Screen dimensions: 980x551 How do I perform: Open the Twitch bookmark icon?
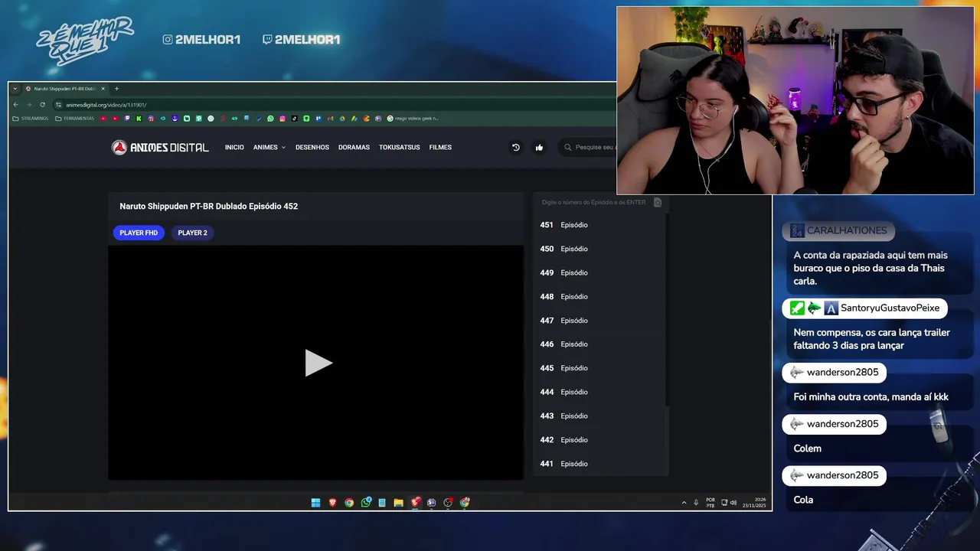pyautogui.click(x=127, y=119)
